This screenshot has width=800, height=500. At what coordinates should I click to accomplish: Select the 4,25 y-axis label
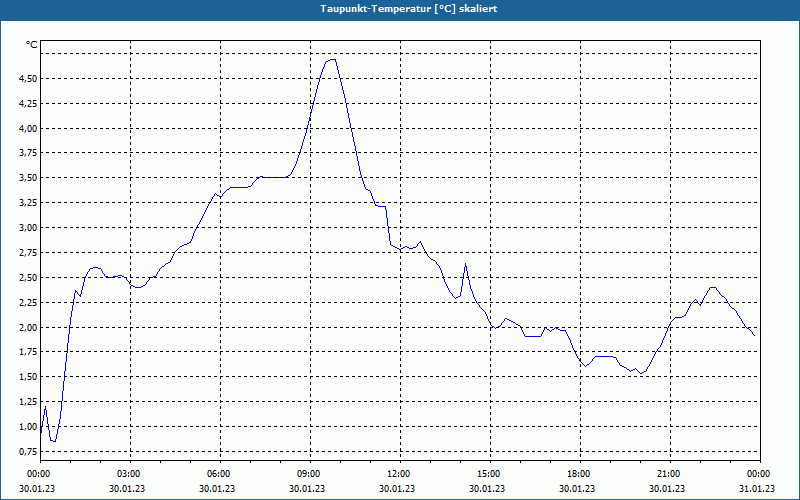click(29, 104)
